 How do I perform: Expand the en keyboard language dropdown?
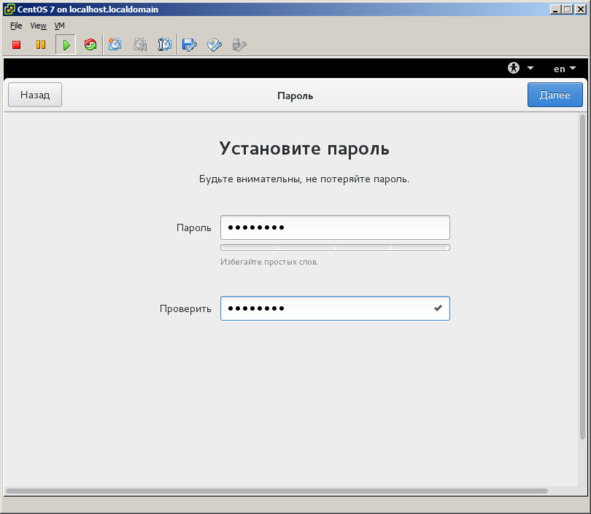click(x=565, y=69)
